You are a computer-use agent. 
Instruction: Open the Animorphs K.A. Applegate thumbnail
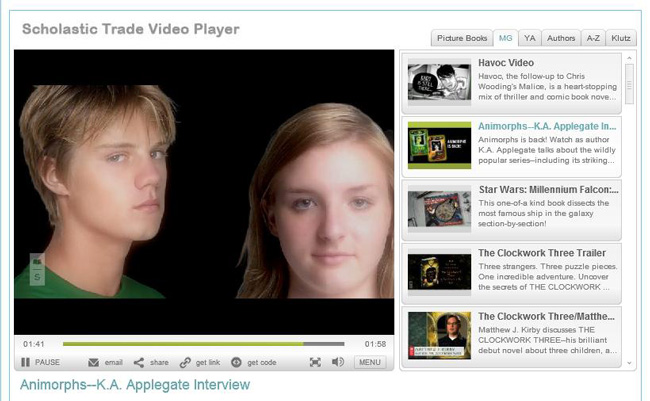[x=439, y=145]
